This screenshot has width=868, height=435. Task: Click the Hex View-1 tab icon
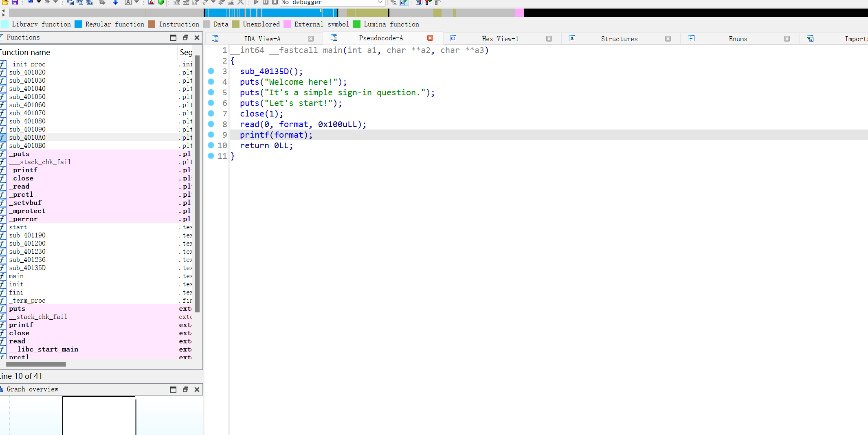pos(453,38)
